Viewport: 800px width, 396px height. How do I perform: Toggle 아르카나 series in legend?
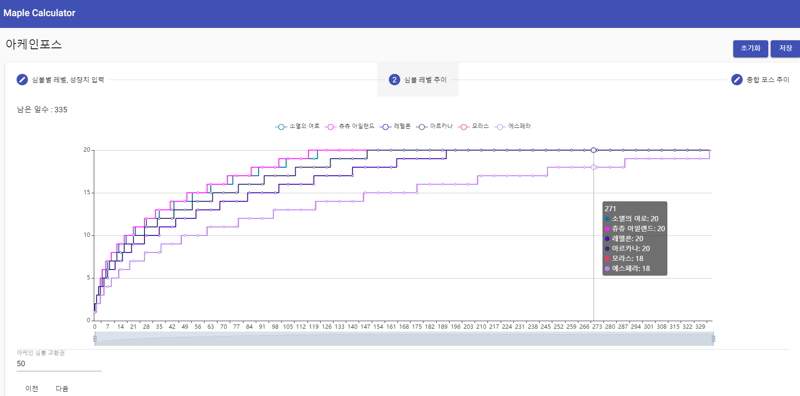tap(434, 126)
